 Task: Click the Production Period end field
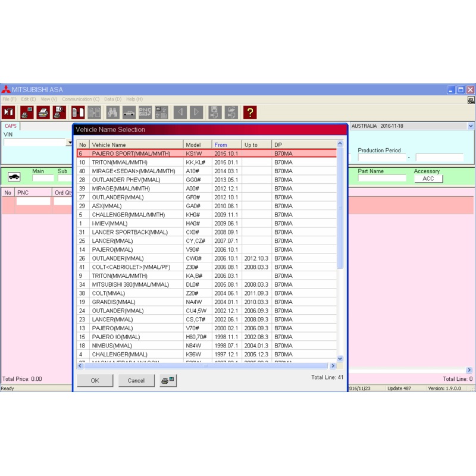439,157
